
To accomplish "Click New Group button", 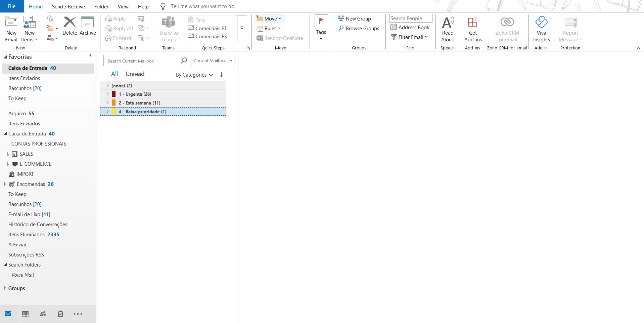I will pyautogui.click(x=355, y=19).
